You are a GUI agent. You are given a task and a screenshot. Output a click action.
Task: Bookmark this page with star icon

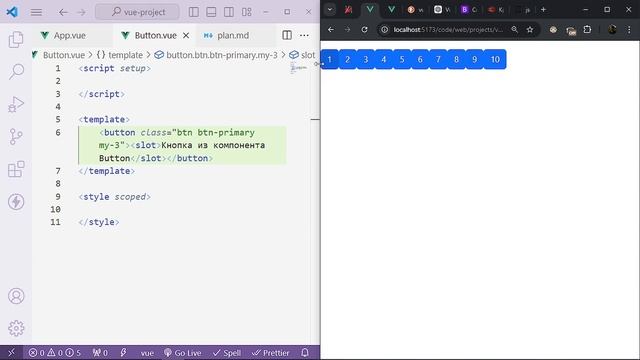click(530, 29)
